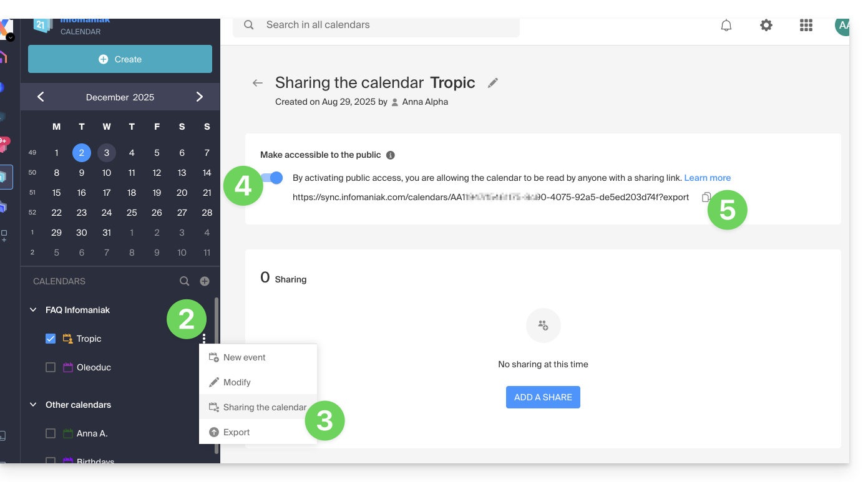The image size is (868, 482).
Task: Disable the public access toggle
Action: coord(273,178)
